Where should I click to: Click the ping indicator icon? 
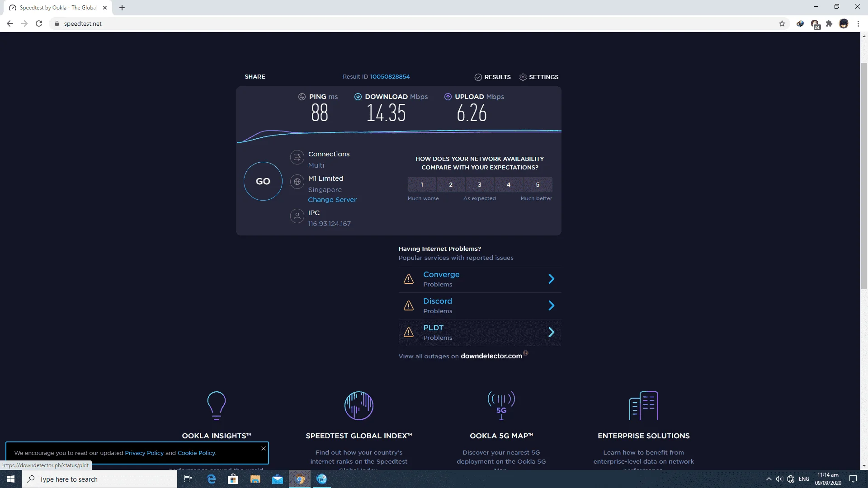(302, 97)
